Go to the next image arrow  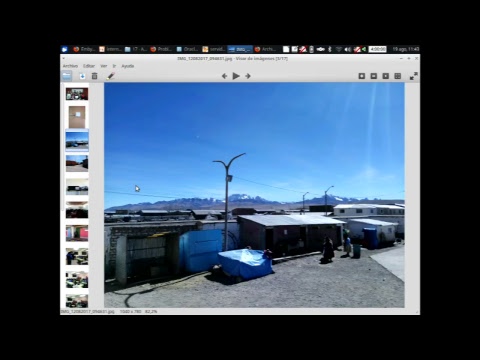coord(248,76)
